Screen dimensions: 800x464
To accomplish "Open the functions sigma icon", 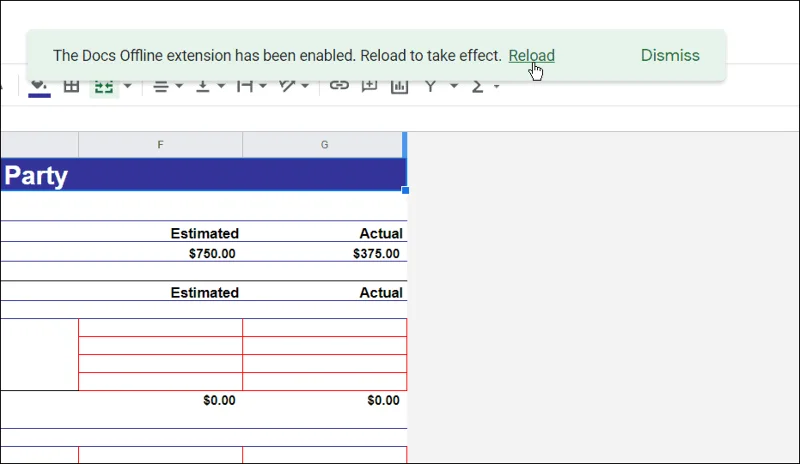I will pyautogui.click(x=478, y=87).
